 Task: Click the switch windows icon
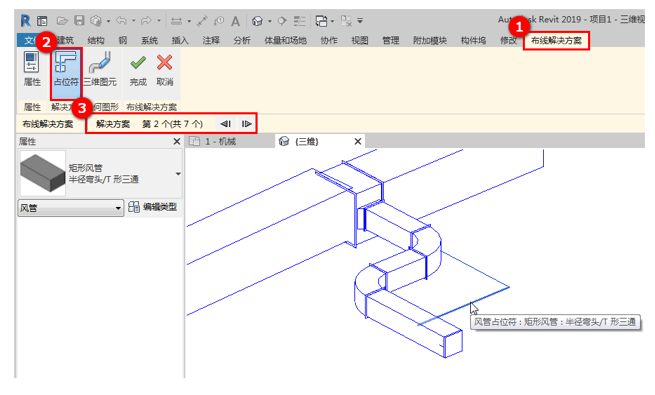[321, 20]
